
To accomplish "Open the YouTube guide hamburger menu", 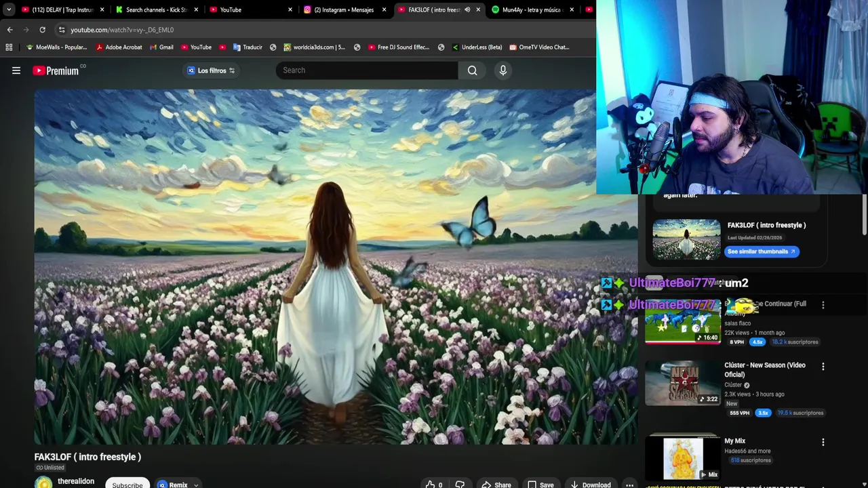I will tap(16, 70).
